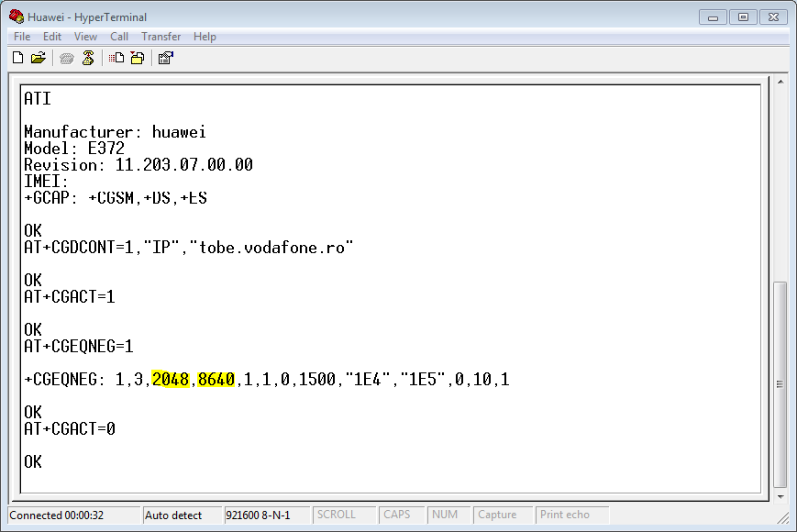Click the highlighted value 2048

(x=171, y=380)
